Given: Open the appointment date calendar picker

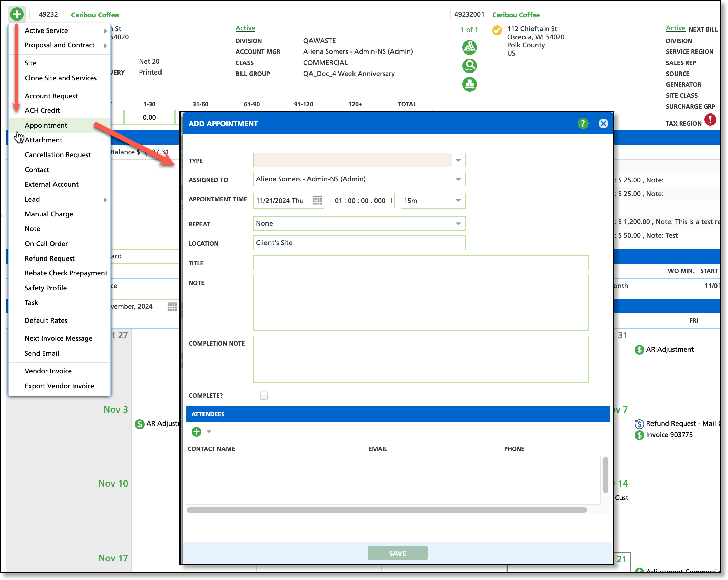Looking at the screenshot, I should (317, 201).
